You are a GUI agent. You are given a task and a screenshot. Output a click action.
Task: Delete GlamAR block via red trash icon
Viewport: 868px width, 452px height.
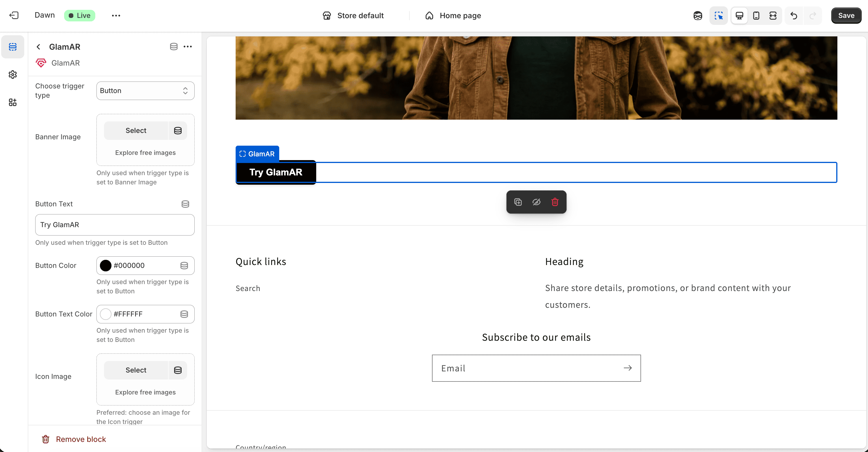tap(555, 202)
